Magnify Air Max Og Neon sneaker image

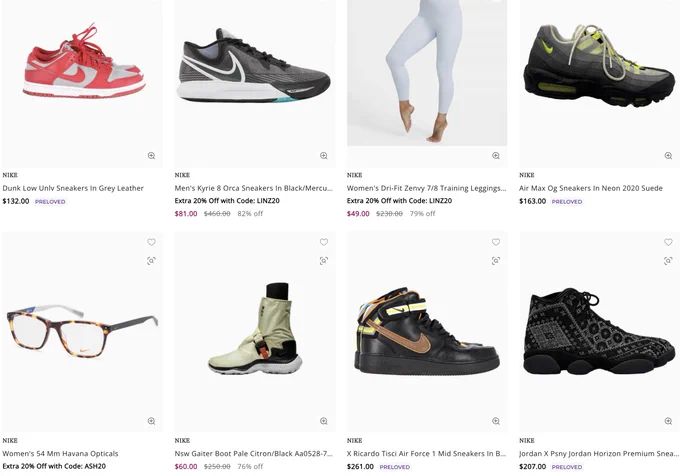pyautogui.click(x=668, y=156)
